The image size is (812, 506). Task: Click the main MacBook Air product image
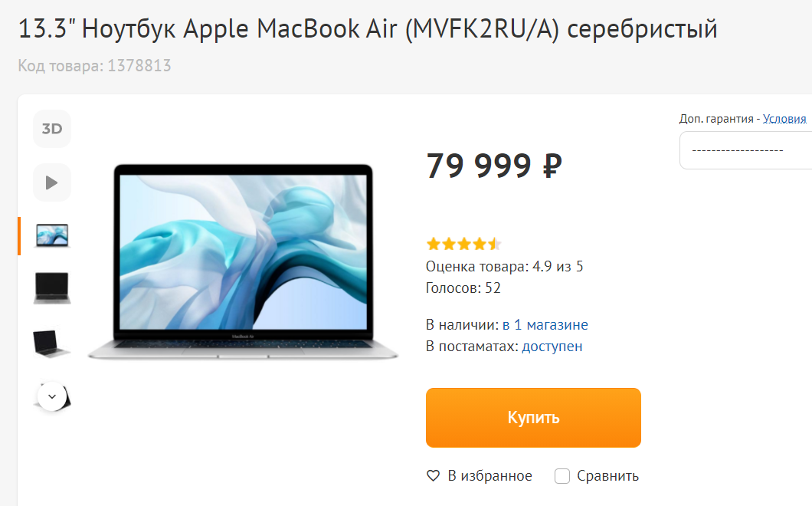243,261
